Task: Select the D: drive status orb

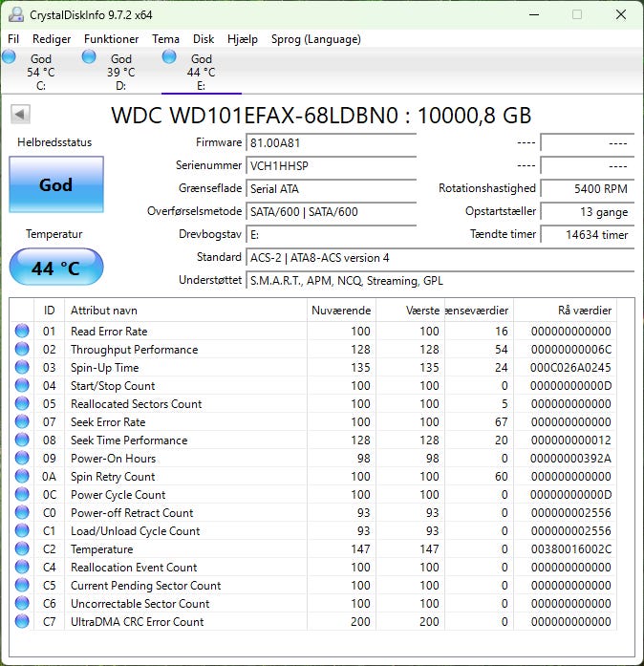Action: pyautogui.click(x=90, y=57)
